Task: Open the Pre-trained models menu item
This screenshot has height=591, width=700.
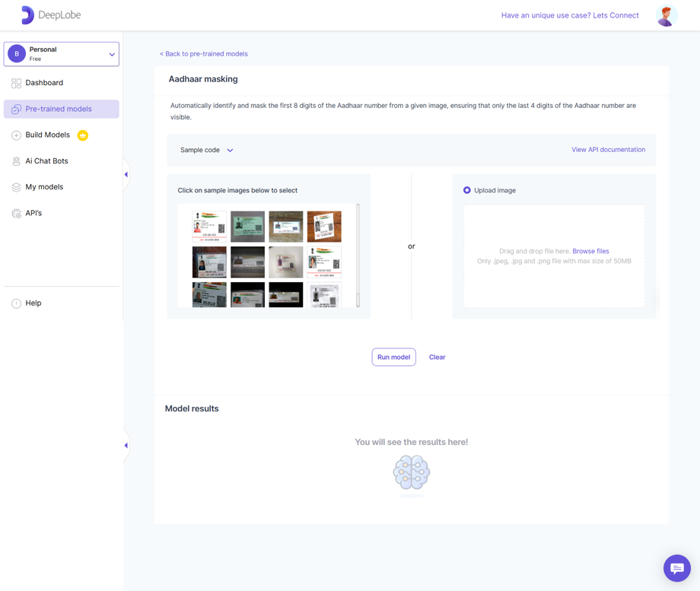Action: pos(61,109)
